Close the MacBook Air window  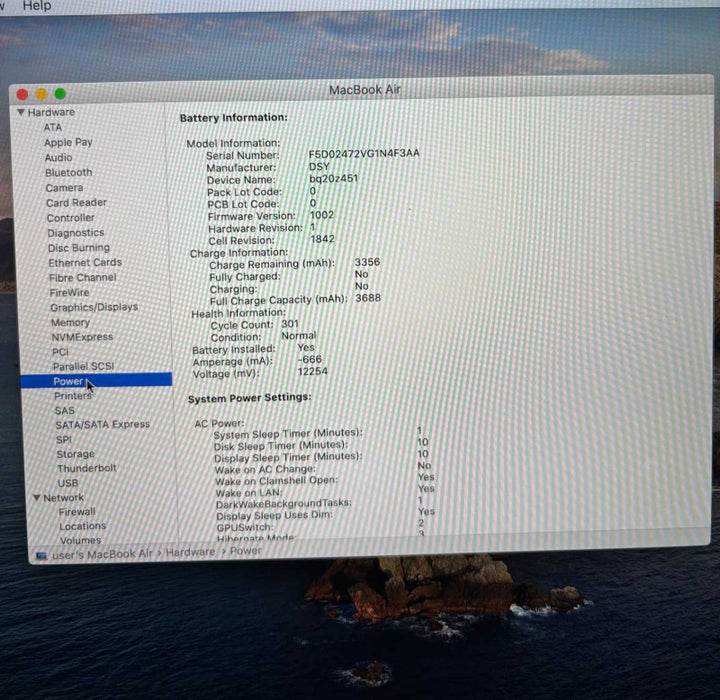22,95
